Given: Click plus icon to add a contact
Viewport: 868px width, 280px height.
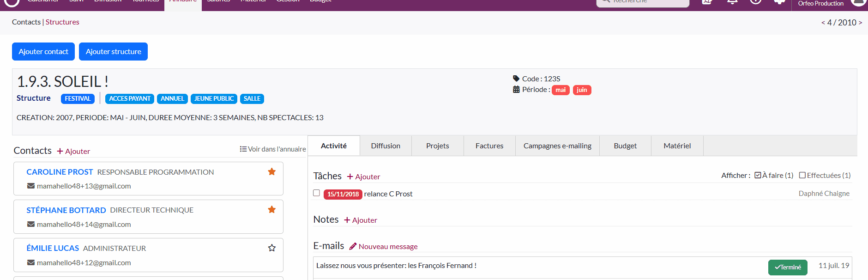Looking at the screenshot, I should coord(60,151).
